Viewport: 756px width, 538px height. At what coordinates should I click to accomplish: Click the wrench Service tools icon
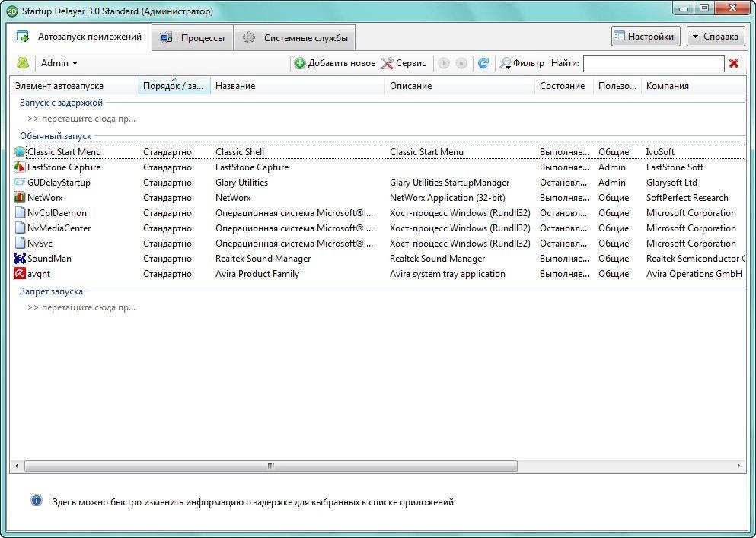(388, 63)
